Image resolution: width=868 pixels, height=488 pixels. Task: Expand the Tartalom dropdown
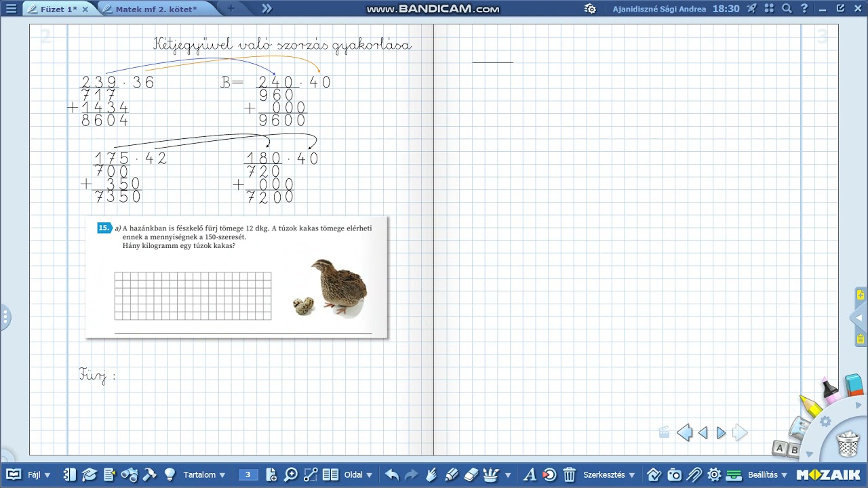tap(204, 475)
